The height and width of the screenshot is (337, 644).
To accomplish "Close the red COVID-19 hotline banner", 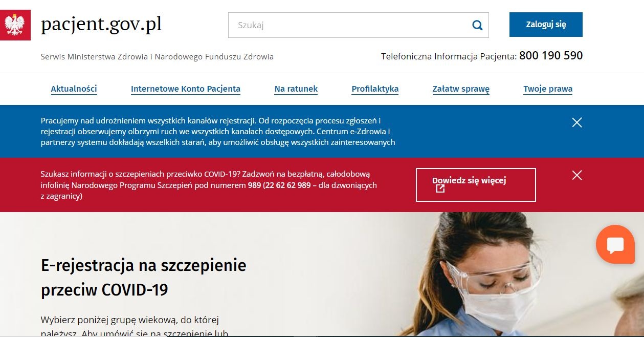I will (x=577, y=176).
